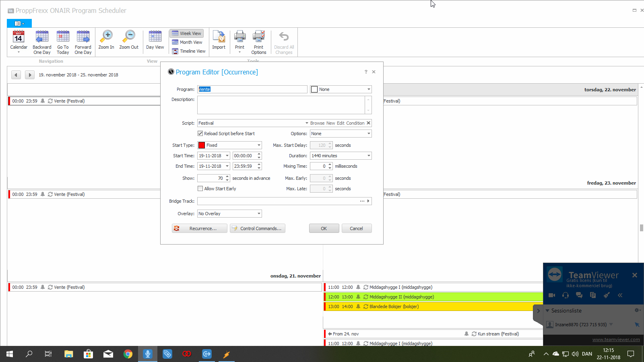Open the Recurrence settings
The height and width of the screenshot is (362, 644).
click(200, 228)
